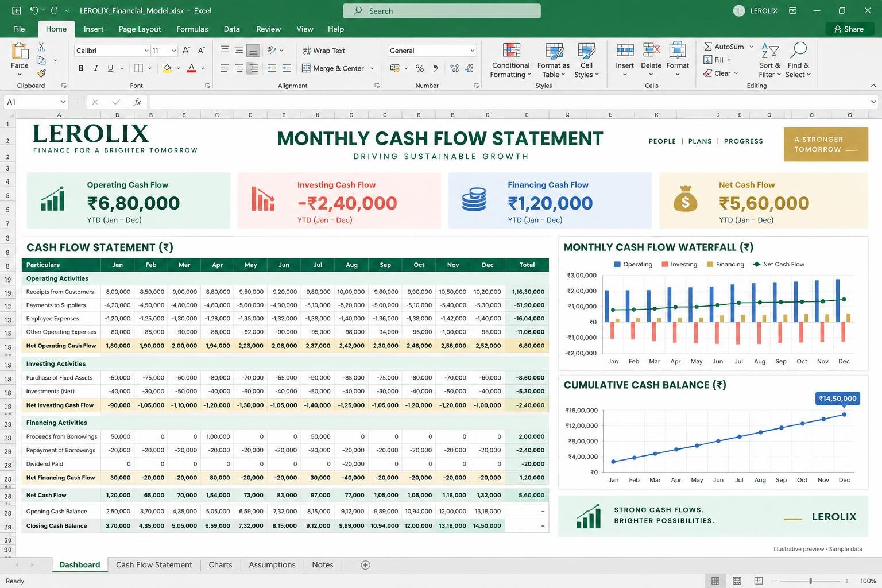Viewport: 882px width, 588px height.
Task: Switch to Page Layout view in status bar
Action: click(x=737, y=581)
